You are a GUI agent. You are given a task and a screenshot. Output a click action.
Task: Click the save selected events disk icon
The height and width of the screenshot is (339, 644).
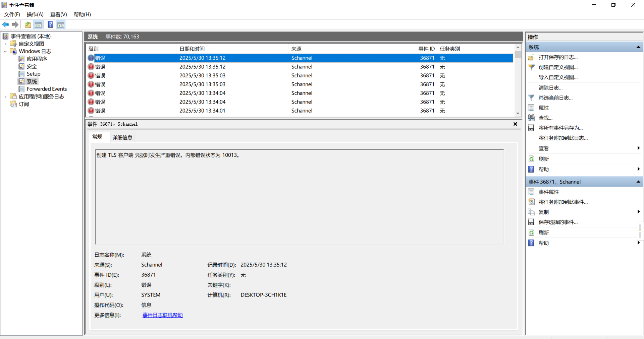(x=531, y=222)
